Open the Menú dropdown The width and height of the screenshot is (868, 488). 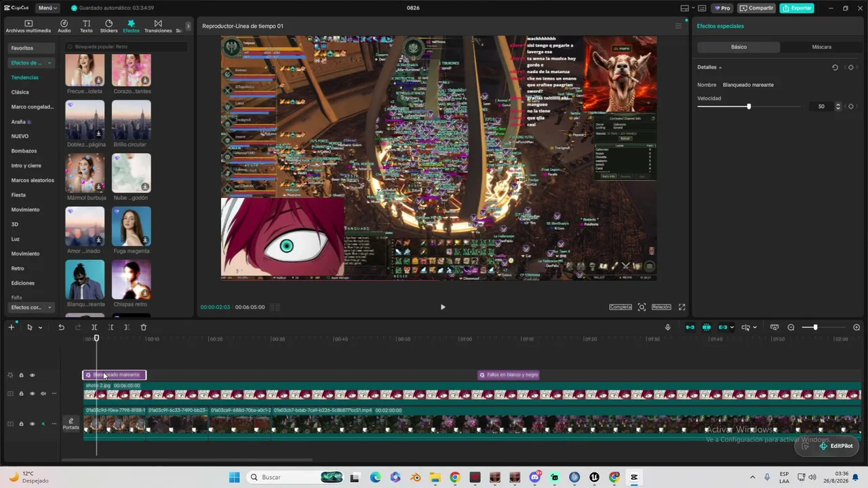47,8
